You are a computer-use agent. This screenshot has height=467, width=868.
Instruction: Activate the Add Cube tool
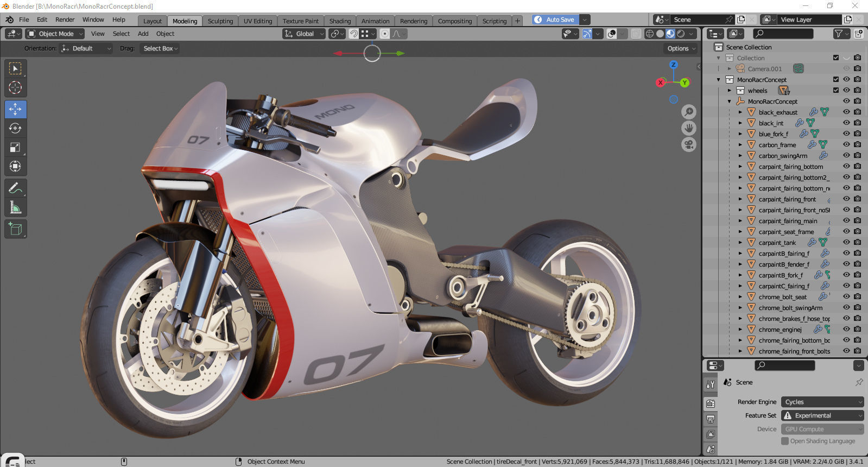click(x=15, y=229)
